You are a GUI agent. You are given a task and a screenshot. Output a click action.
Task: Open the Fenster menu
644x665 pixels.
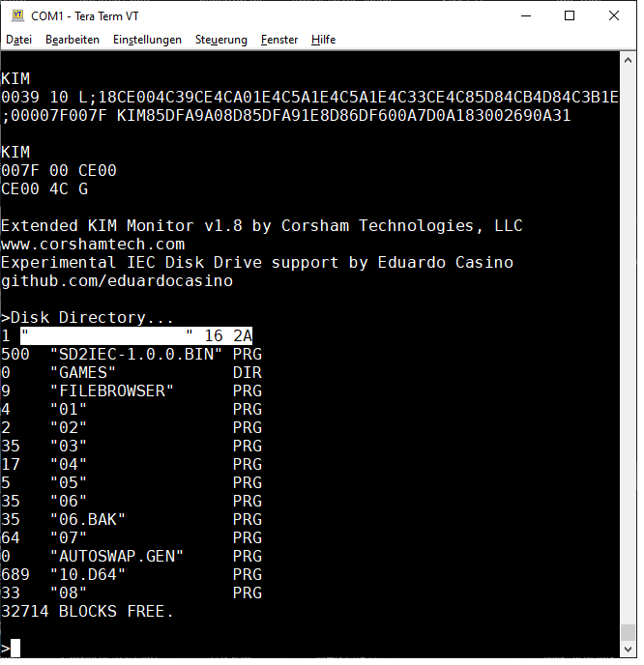point(279,40)
